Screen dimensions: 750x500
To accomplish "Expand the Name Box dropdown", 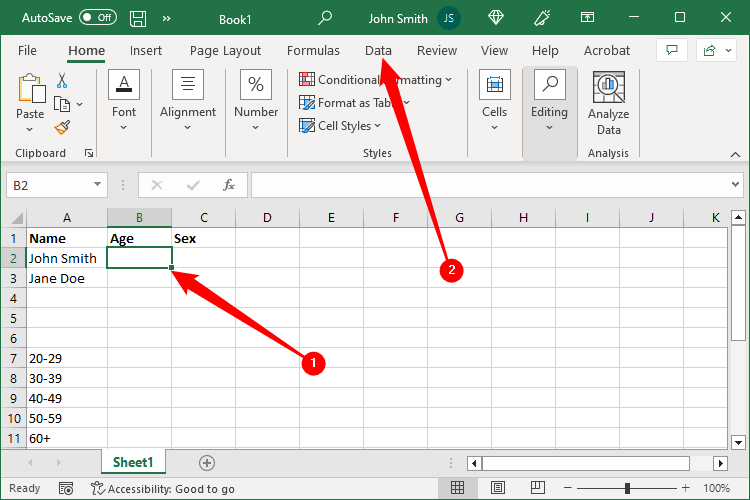I will coord(98,185).
